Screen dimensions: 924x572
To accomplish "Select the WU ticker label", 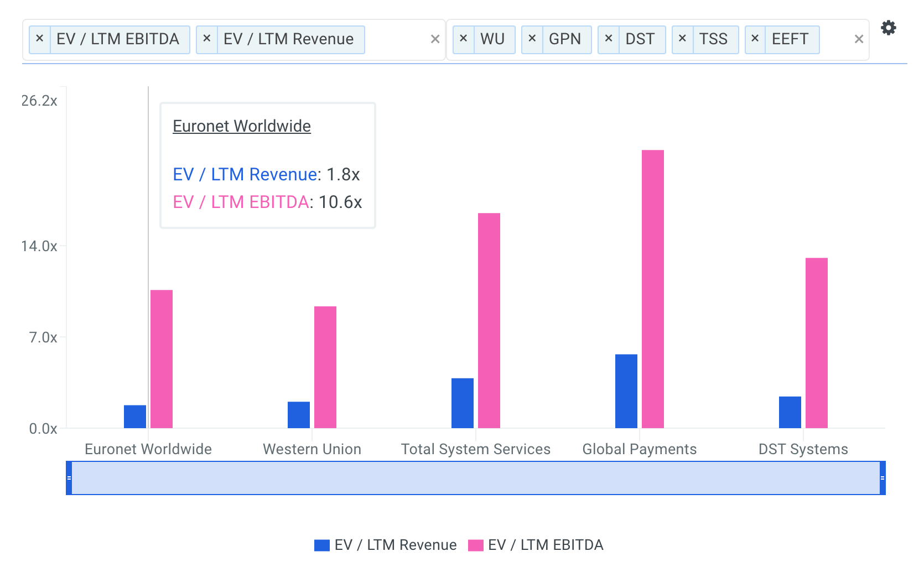I will (x=492, y=39).
